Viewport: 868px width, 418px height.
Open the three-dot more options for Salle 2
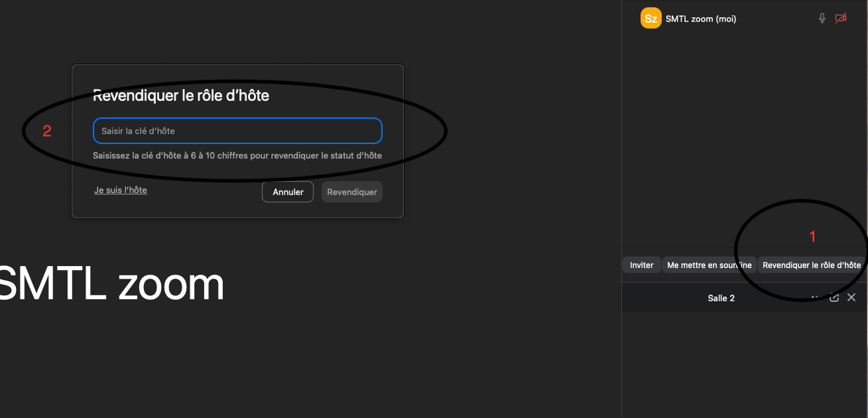pyautogui.click(x=816, y=298)
